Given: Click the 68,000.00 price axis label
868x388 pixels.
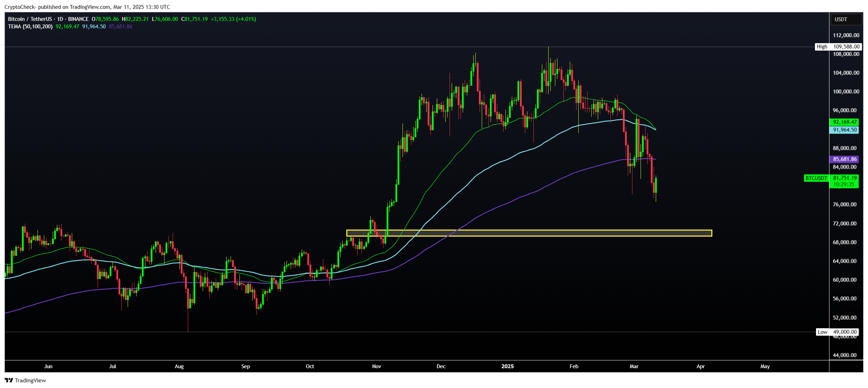Looking at the screenshot, I should (845, 242).
